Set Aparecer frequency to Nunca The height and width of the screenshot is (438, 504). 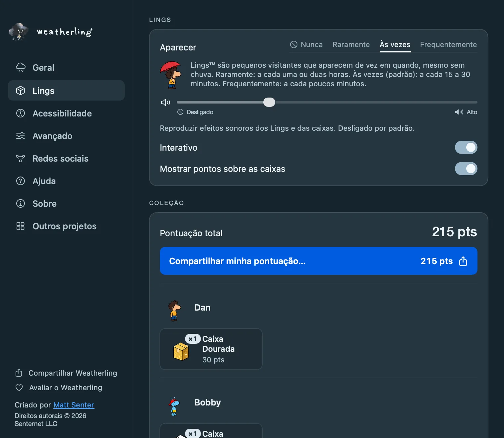306,44
